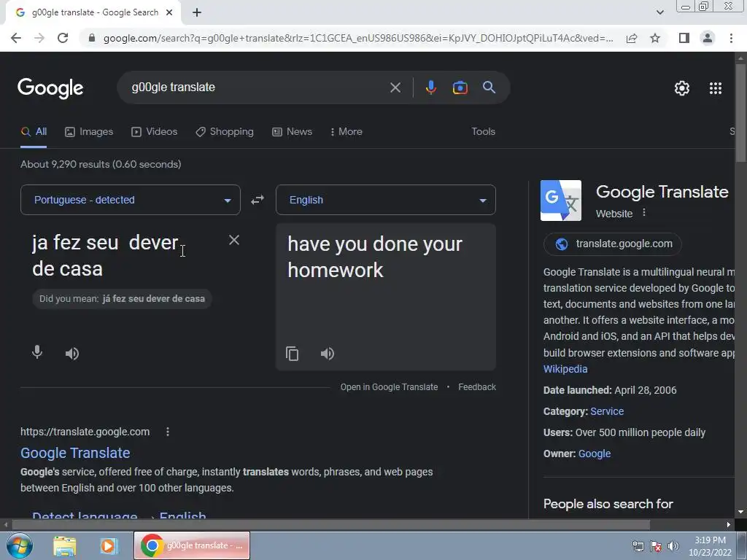Visit translate.google.com from the panel
Screen dimensions: 747x560
(613, 244)
